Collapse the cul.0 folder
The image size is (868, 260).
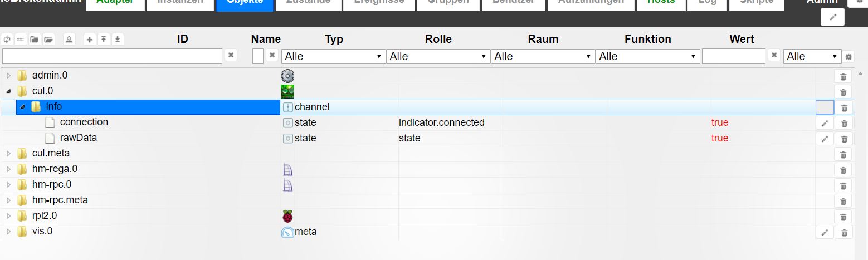(8, 91)
